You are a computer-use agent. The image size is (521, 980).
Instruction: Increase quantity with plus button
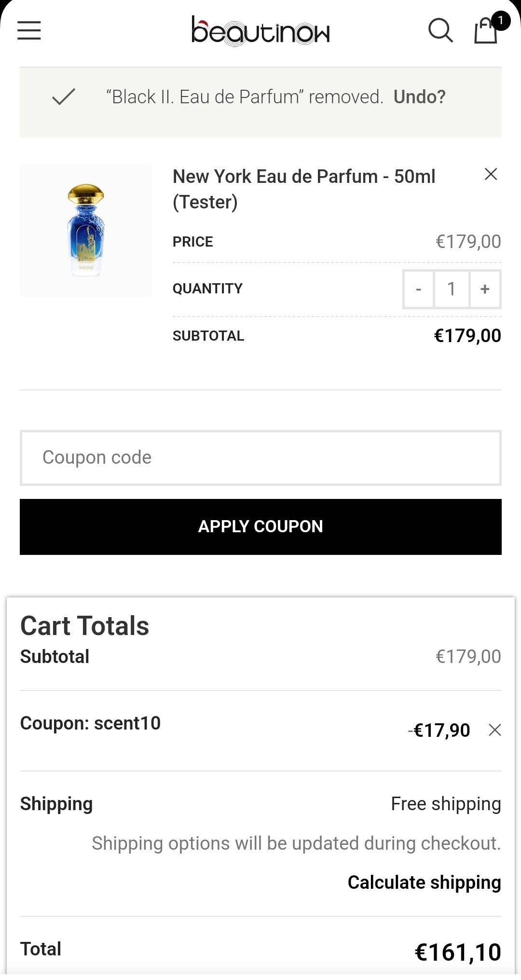click(x=485, y=289)
